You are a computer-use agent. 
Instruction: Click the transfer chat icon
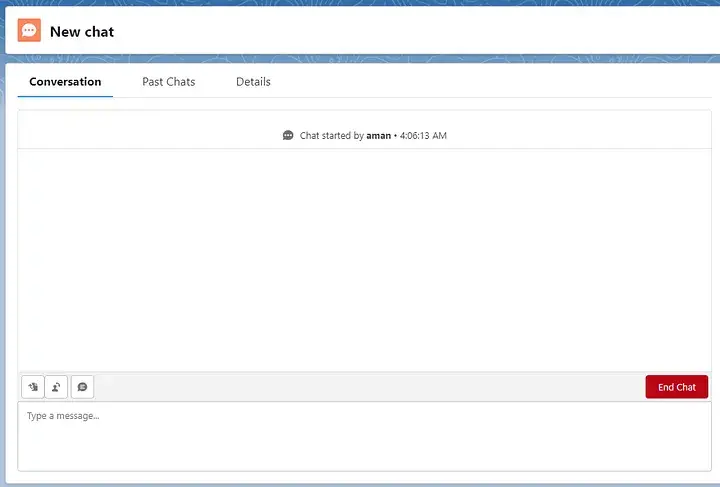click(x=57, y=387)
